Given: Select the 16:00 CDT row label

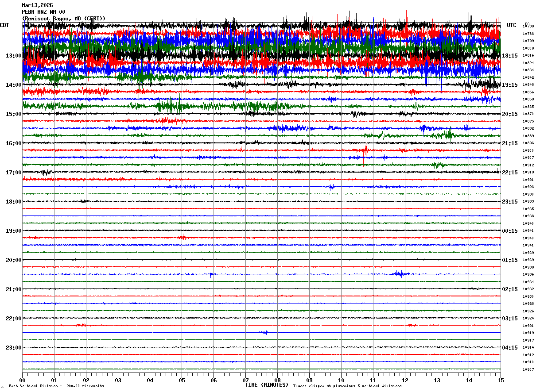Looking at the screenshot, I should (x=14, y=143).
